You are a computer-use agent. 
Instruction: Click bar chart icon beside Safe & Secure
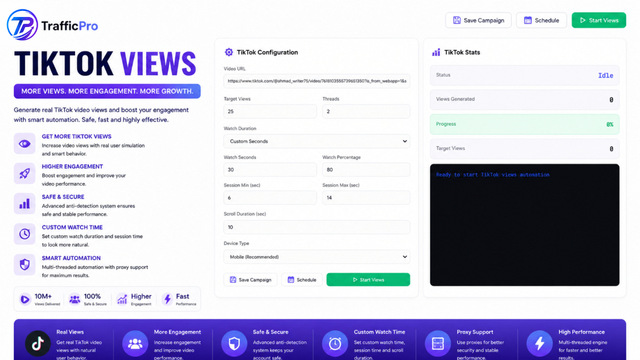click(24, 204)
